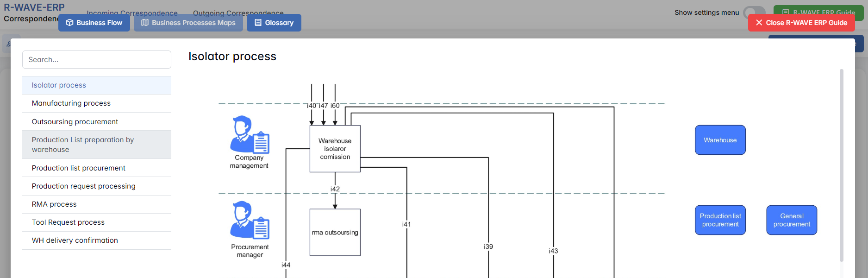Close the R-WAVE ERP Guide

point(801,23)
